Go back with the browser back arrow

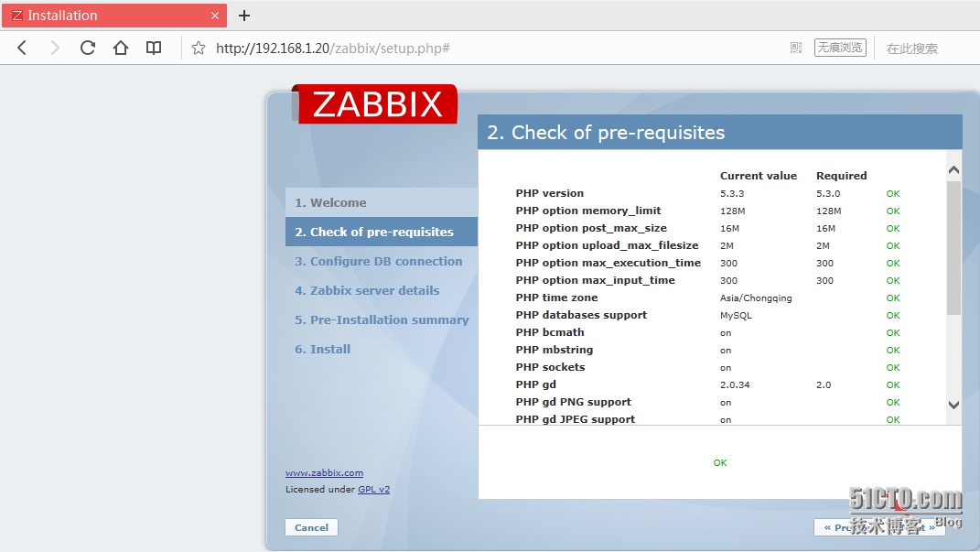coord(22,49)
